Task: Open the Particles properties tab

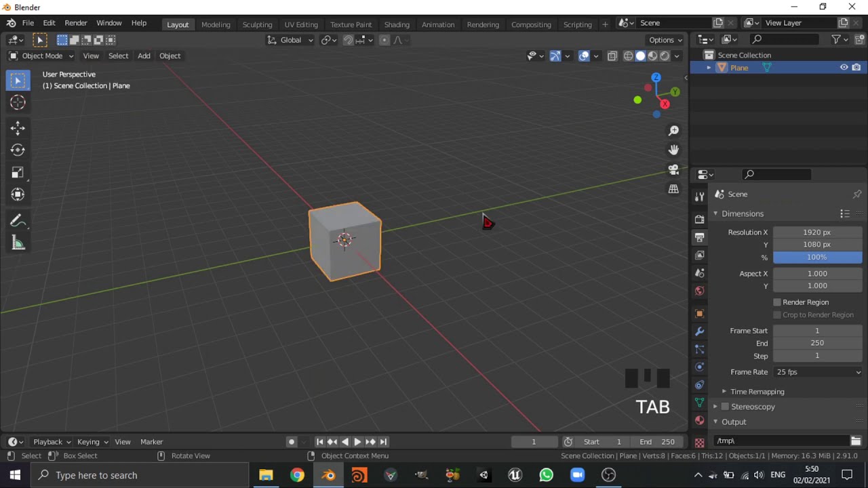Action: click(699, 349)
